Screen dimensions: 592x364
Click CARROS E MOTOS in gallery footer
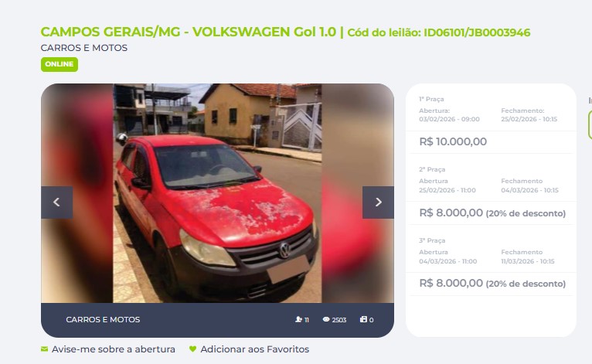(x=103, y=319)
